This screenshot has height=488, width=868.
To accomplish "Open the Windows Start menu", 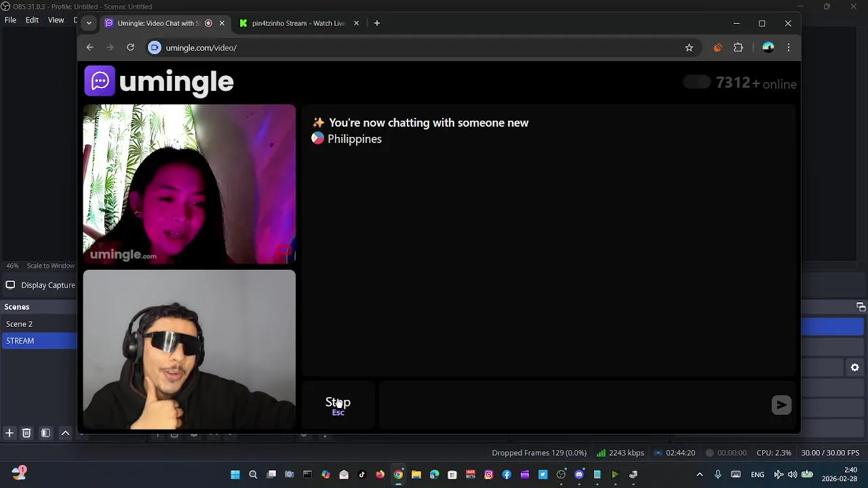I will [x=235, y=474].
